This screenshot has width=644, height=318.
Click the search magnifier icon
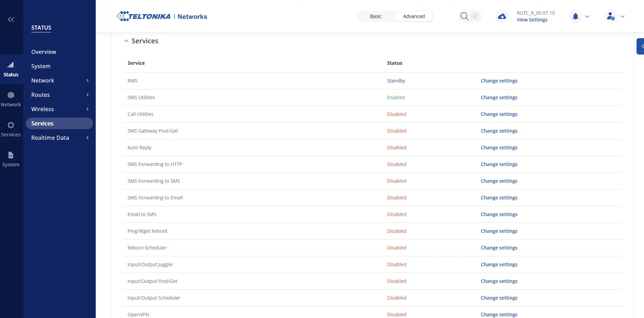click(x=464, y=16)
